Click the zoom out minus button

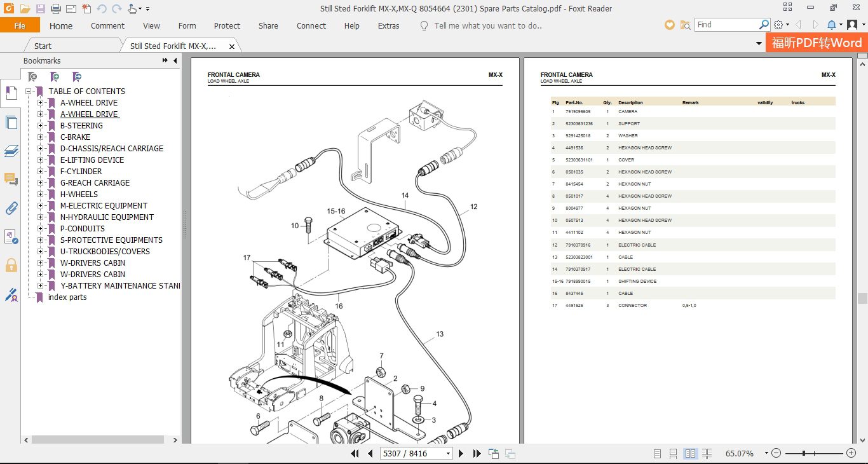775,453
